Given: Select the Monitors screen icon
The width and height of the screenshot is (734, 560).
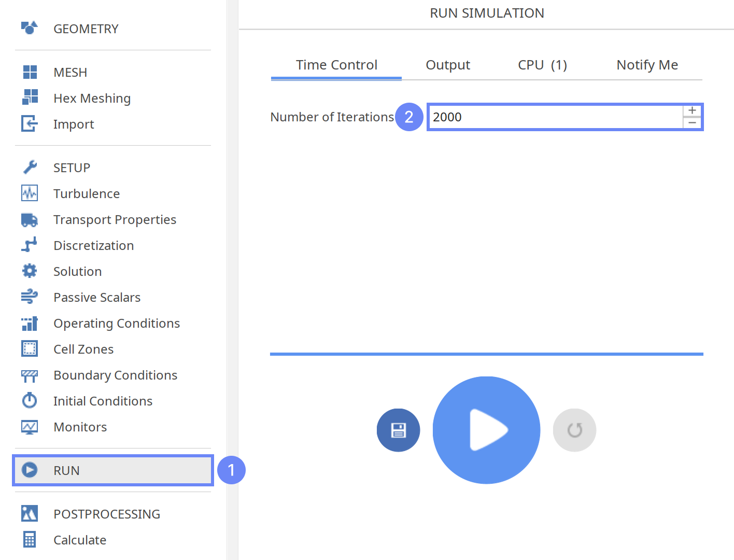Looking at the screenshot, I should point(30,427).
